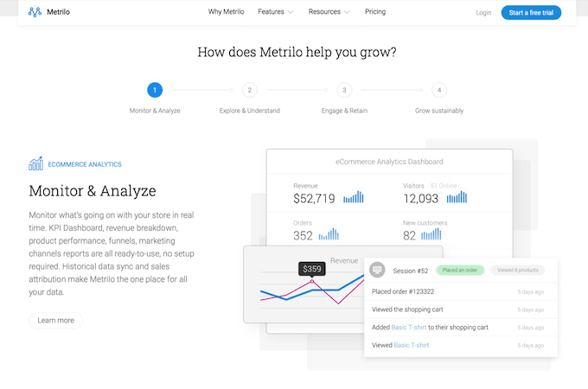
Task: Click the Metrilo brand name
Action: [x=58, y=12]
